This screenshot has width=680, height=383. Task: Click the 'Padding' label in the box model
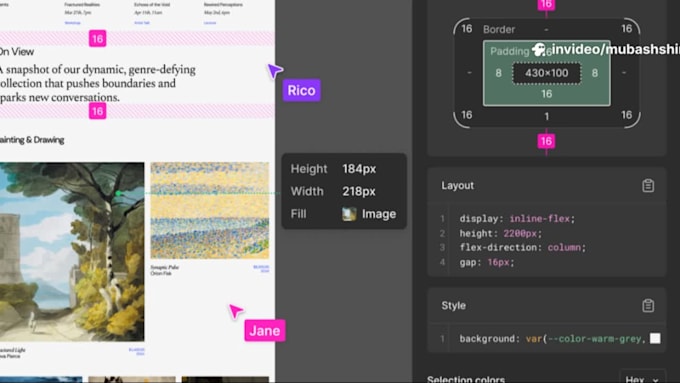pos(510,51)
